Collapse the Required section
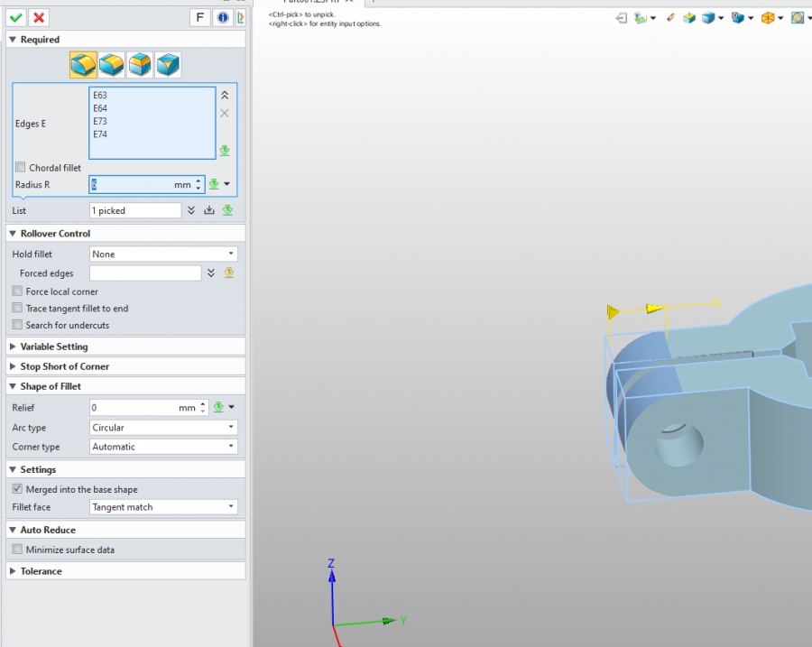812x647 pixels. pyautogui.click(x=13, y=40)
